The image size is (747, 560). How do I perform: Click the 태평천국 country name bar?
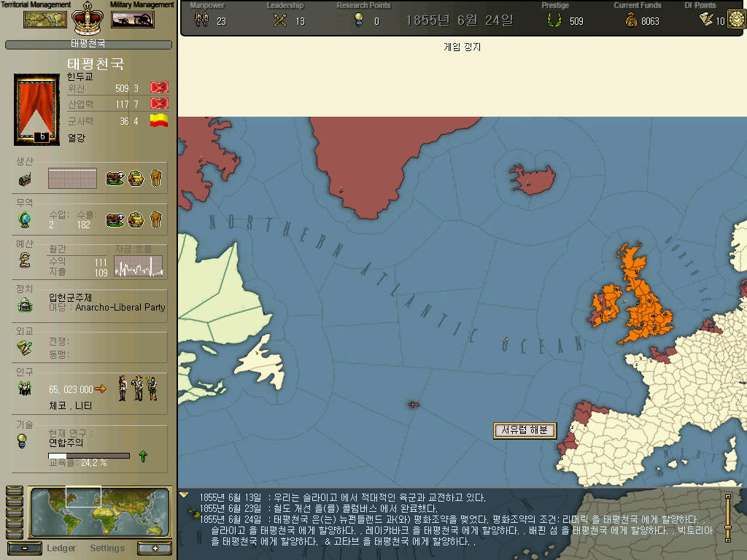[88, 44]
